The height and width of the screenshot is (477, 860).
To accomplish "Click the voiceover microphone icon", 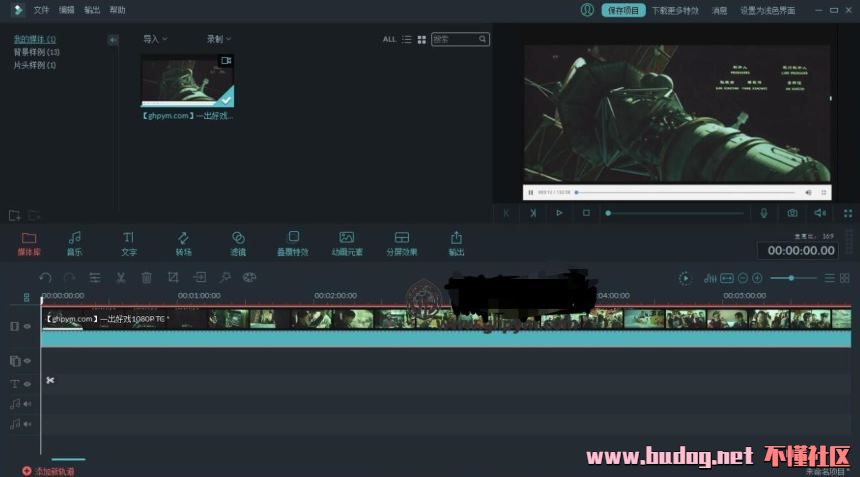I will coord(763,213).
